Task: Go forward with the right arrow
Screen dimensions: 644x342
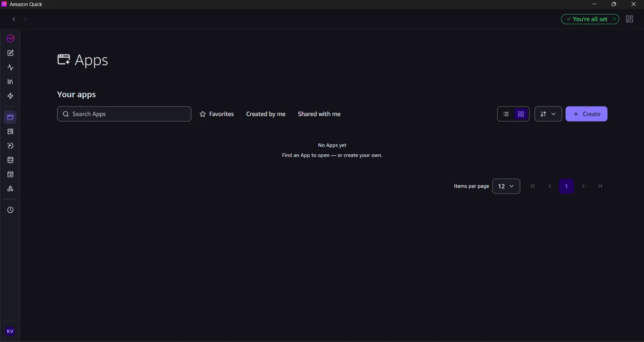Action: point(25,19)
